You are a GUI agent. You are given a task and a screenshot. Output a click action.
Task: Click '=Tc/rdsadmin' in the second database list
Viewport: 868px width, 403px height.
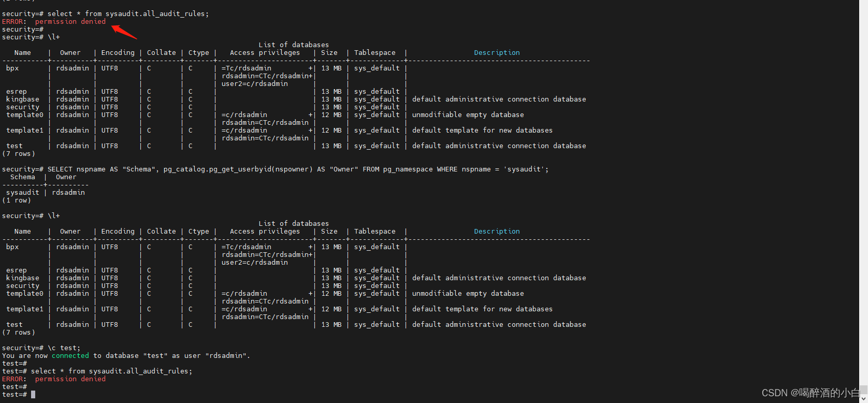coord(247,247)
